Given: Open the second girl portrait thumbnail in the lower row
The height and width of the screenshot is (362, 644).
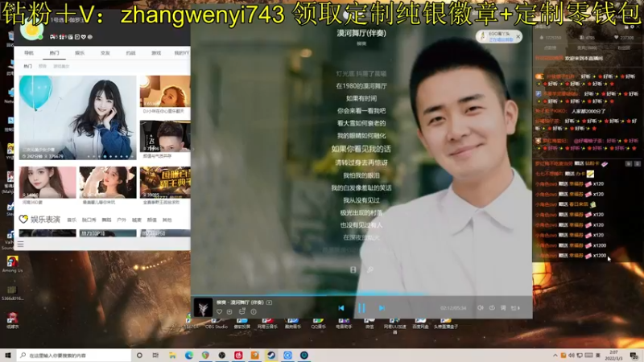Looking at the screenshot, I should click(x=108, y=183).
